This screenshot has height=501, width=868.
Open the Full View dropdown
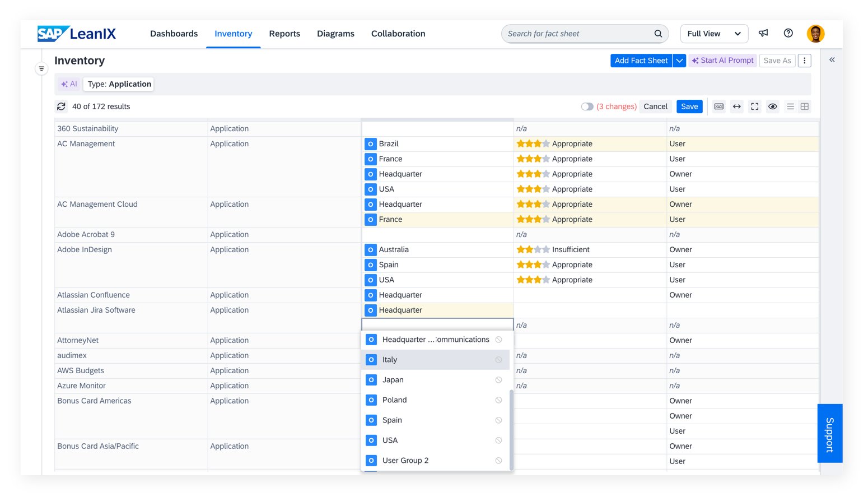pyautogui.click(x=714, y=34)
